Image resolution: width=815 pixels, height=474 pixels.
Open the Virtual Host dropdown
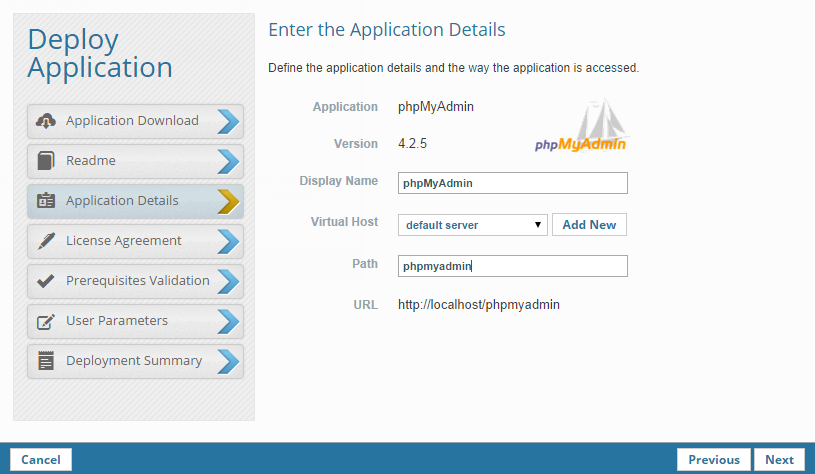click(x=473, y=225)
